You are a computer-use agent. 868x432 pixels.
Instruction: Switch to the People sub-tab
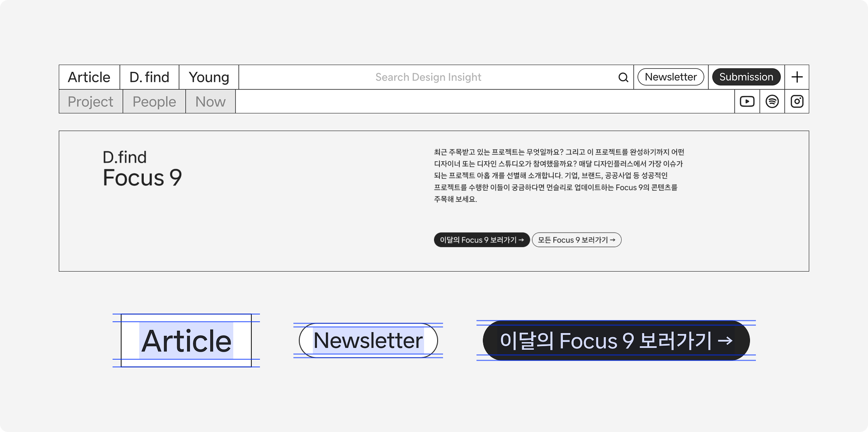154,102
